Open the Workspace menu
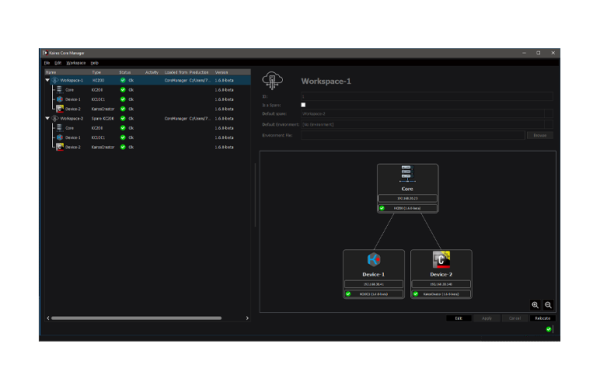The height and width of the screenshot is (389, 600). (x=76, y=63)
